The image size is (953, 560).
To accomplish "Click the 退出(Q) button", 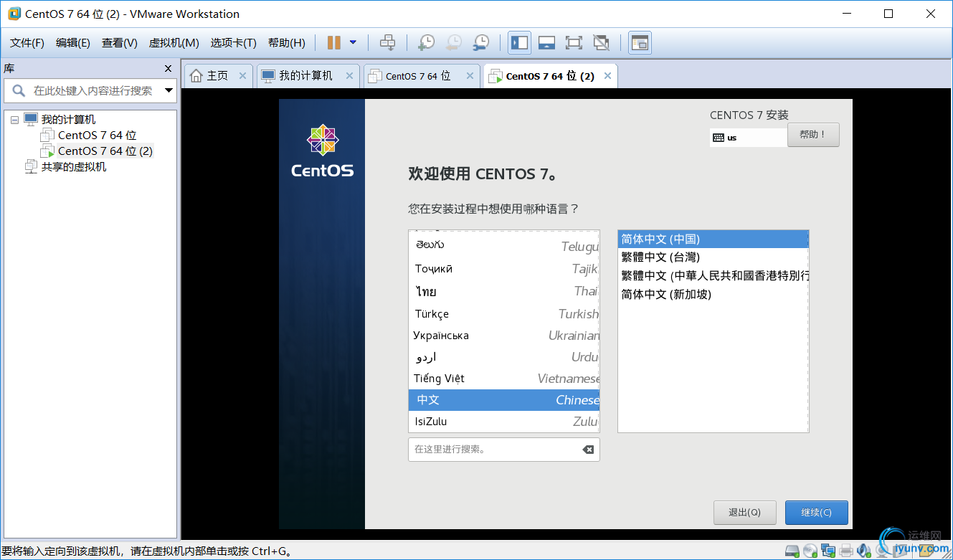I will (x=744, y=513).
